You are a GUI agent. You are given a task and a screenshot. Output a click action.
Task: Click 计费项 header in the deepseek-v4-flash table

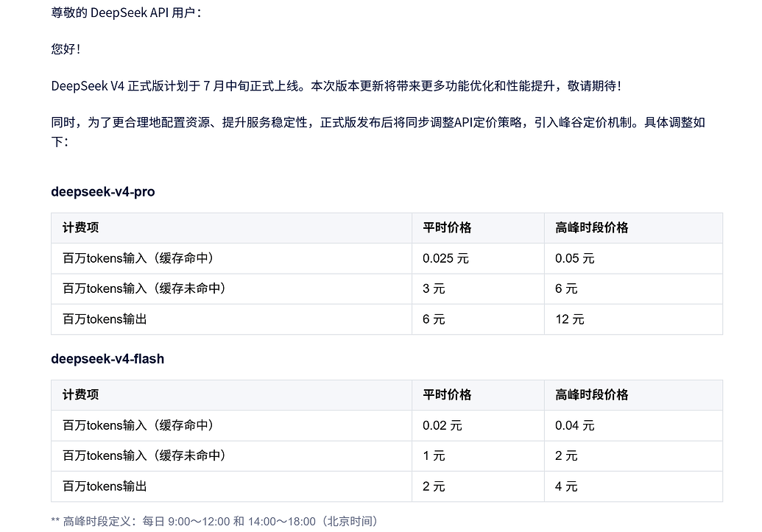(x=81, y=394)
